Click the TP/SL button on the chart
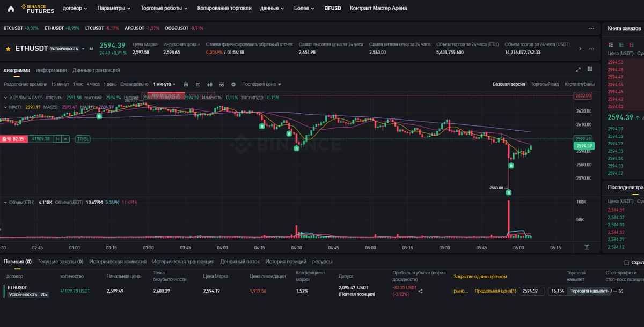The height and width of the screenshot is (327, 644). 83,139
